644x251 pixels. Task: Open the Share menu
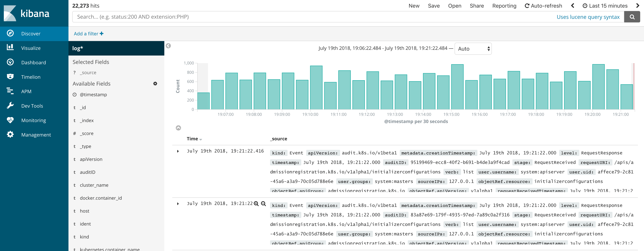476,6
